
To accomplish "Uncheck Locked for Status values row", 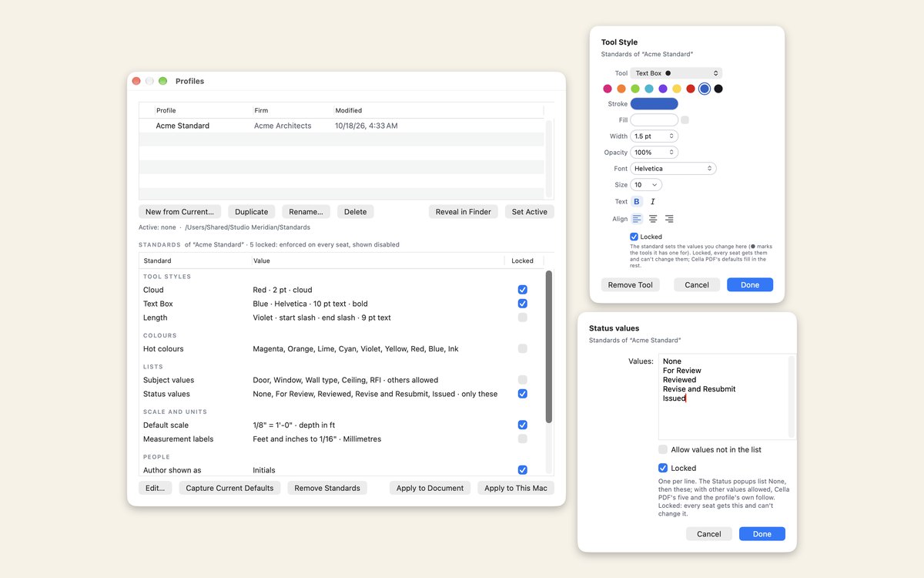I will (x=523, y=394).
